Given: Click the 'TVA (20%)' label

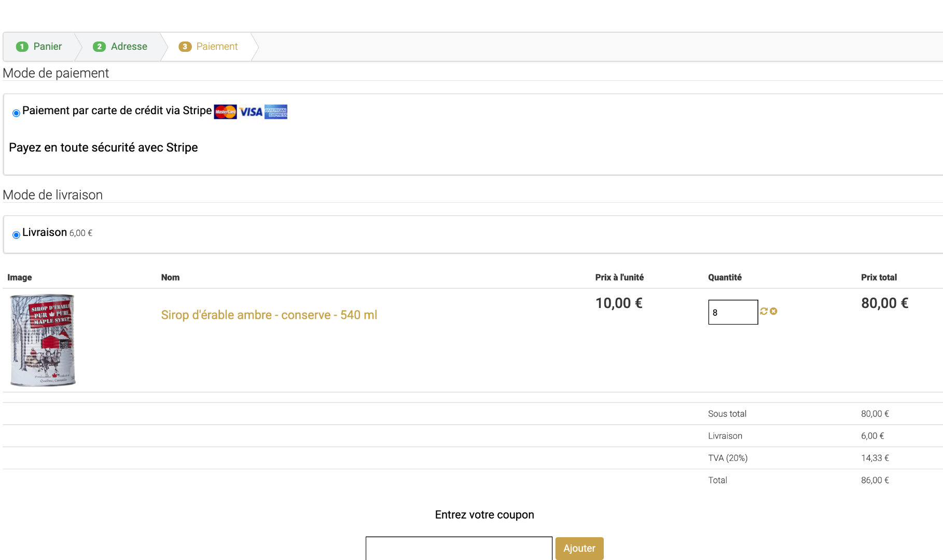Looking at the screenshot, I should (728, 458).
